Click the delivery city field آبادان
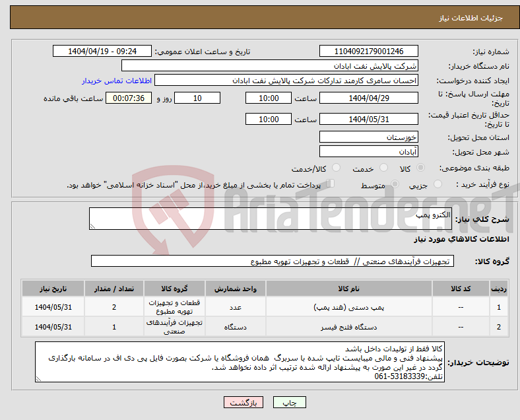 369,152
